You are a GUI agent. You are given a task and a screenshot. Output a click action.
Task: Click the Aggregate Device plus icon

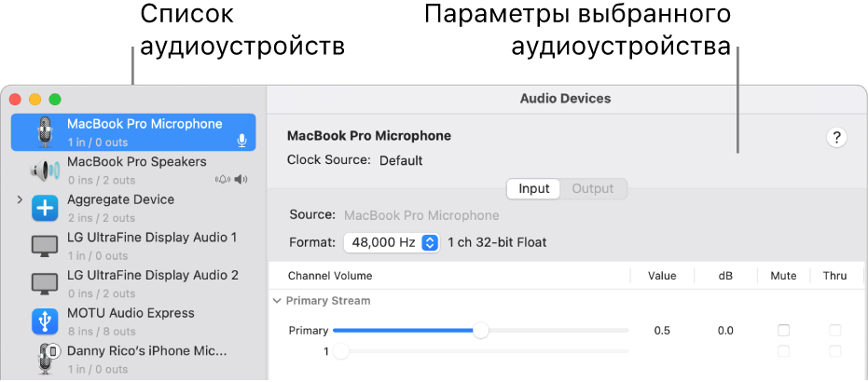[45, 208]
